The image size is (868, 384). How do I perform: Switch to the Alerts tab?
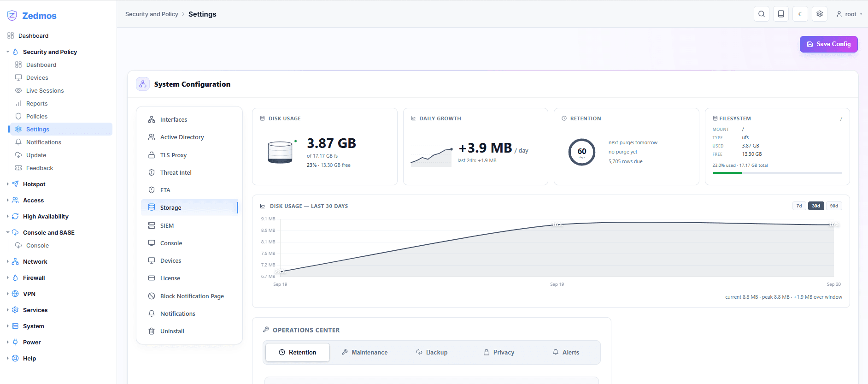(566, 352)
